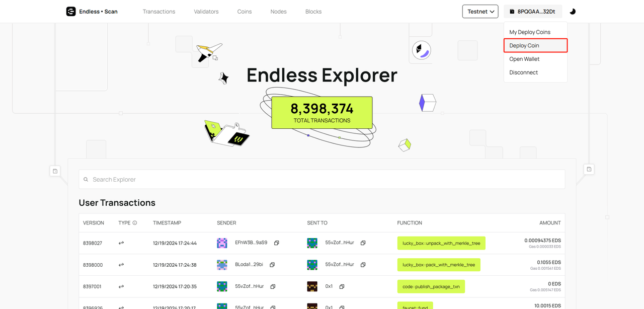Open the Testnet network dropdown
This screenshot has height=309, width=644.
click(480, 12)
